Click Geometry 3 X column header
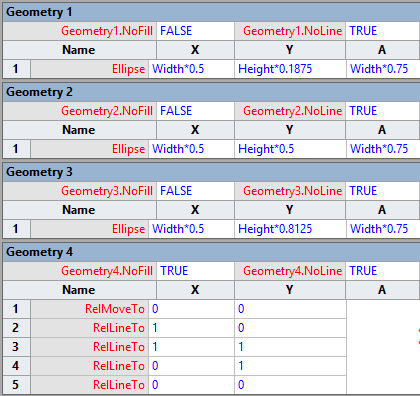 195,210
